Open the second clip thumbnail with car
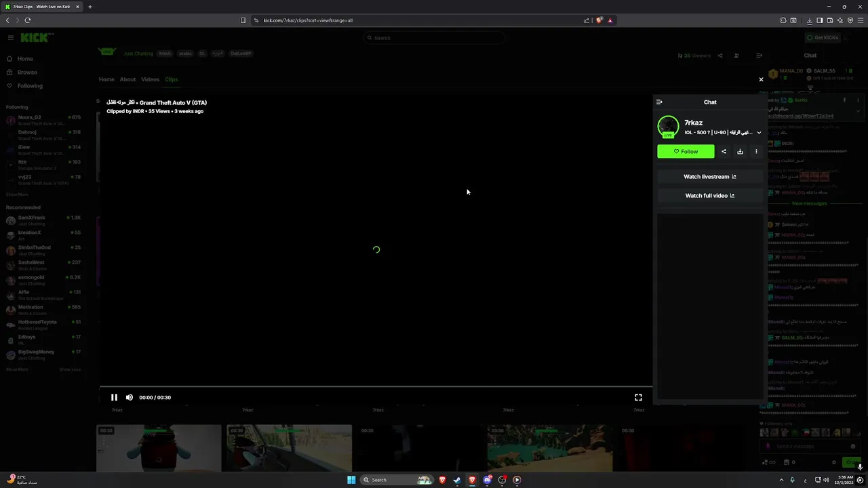The height and width of the screenshot is (488, 868). [289, 448]
